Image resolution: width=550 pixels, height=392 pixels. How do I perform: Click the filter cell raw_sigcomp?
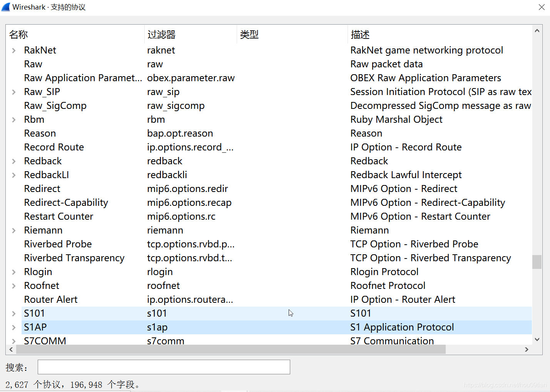(176, 106)
